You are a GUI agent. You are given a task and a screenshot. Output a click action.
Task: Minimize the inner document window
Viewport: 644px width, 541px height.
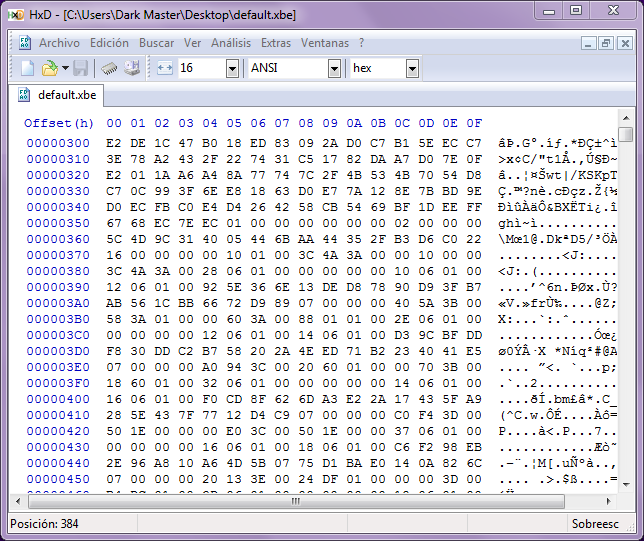pos(588,43)
